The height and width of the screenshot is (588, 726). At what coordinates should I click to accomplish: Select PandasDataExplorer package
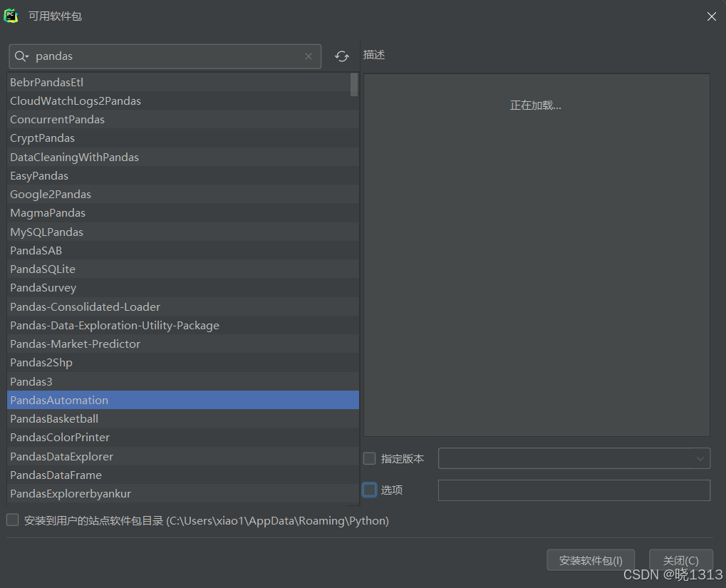pyautogui.click(x=183, y=456)
